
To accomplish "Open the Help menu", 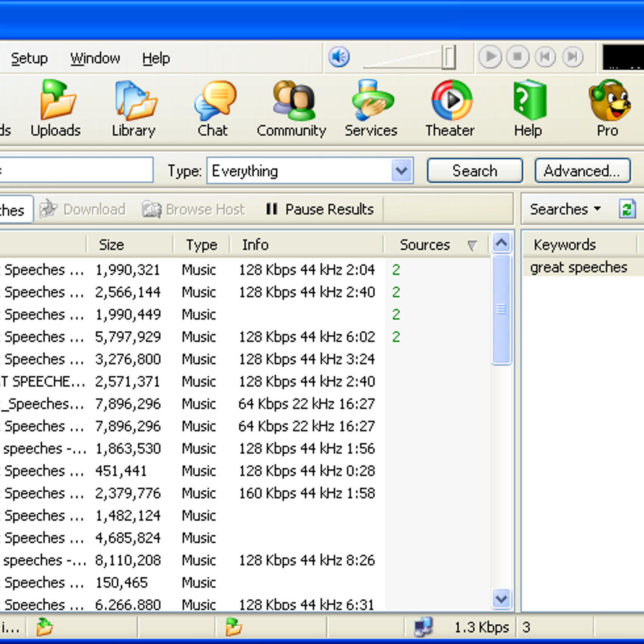I will [x=156, y=58].
